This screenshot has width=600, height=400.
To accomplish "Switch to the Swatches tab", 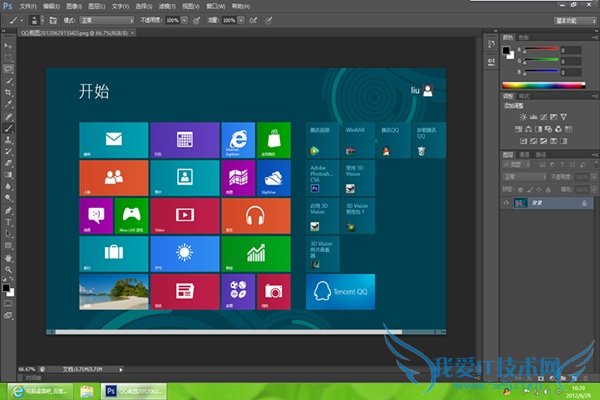I will point(523,37).
